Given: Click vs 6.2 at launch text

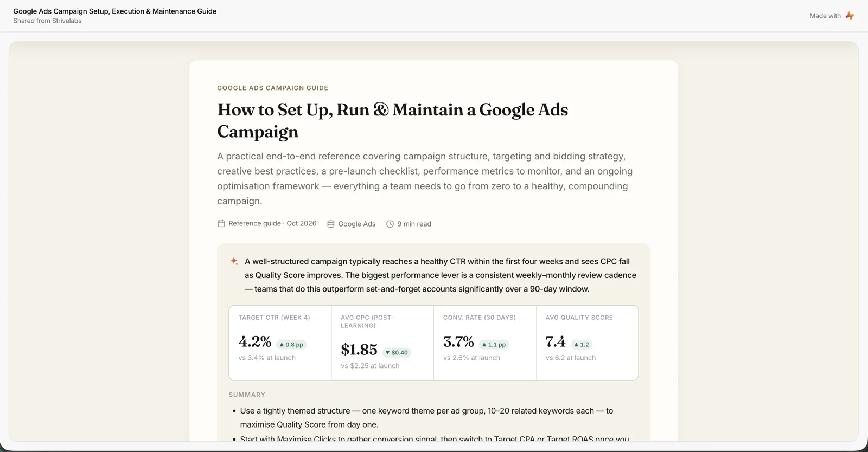Looking at the screenshot, I should (x=571, y=358).
